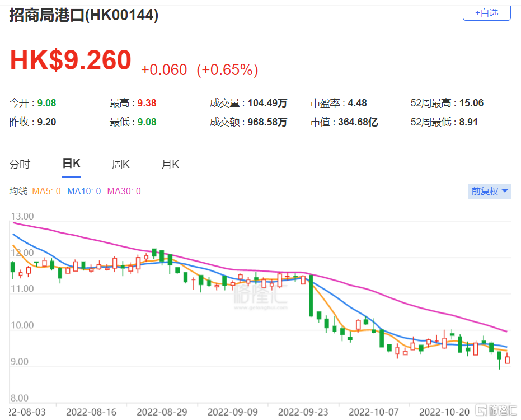Open the 月K monthly chart tab
This screenshot has width=521, height=420.
(x=170, y=164)
